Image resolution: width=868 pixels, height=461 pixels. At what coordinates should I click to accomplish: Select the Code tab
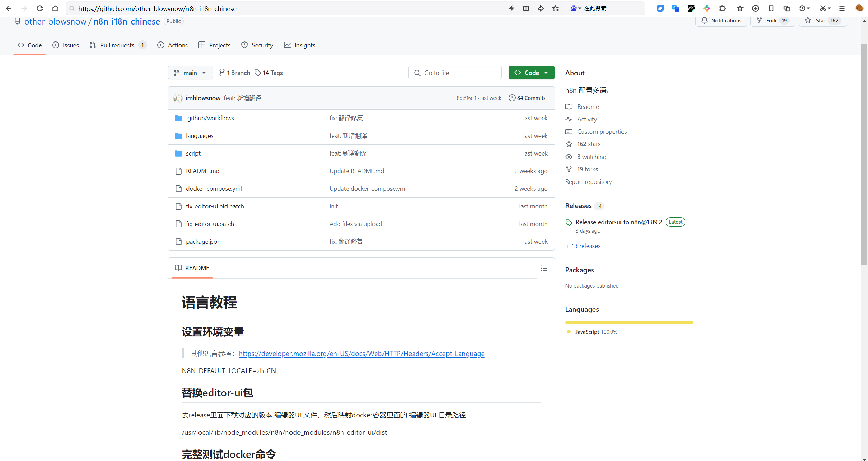click(30, 45)
